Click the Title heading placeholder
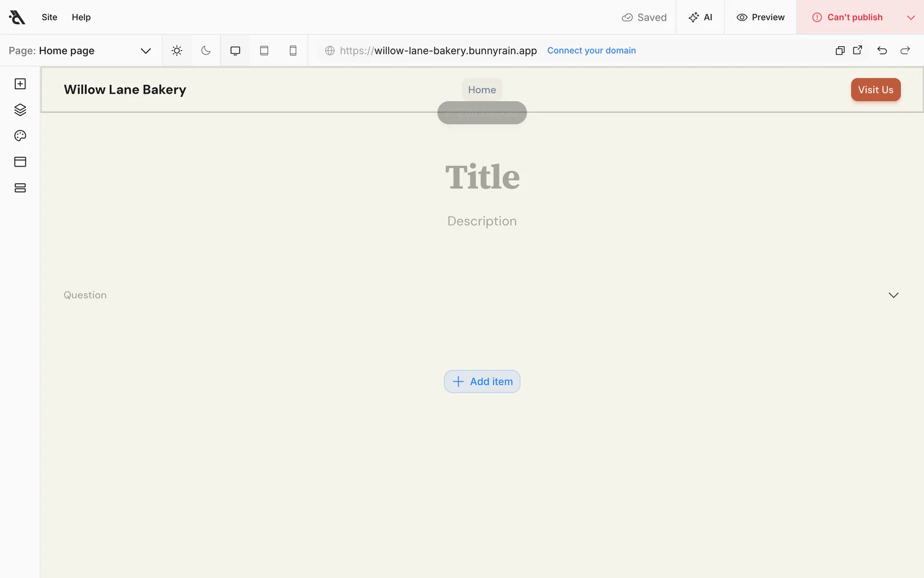Viewport: 924px width, 578px height. tap(482, 176)
